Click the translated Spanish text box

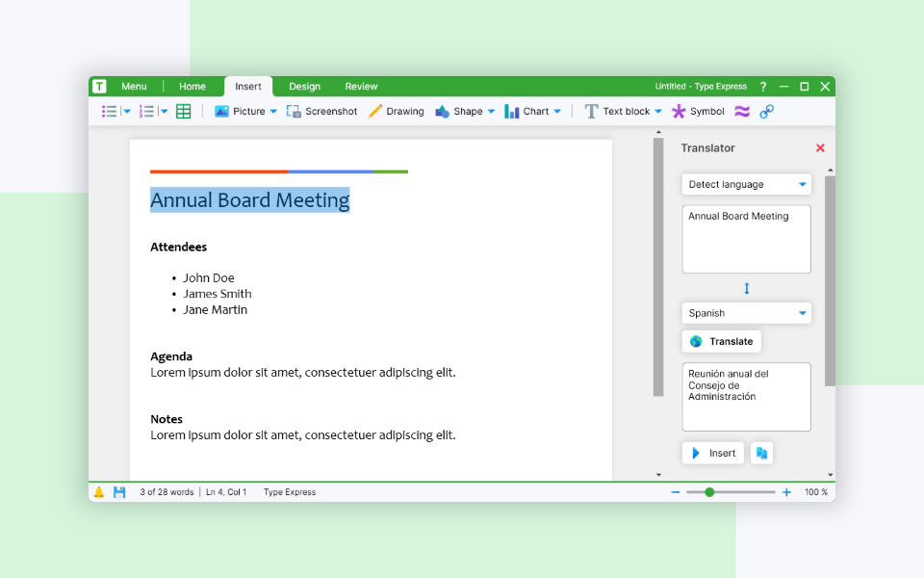[x=747, y=397]
